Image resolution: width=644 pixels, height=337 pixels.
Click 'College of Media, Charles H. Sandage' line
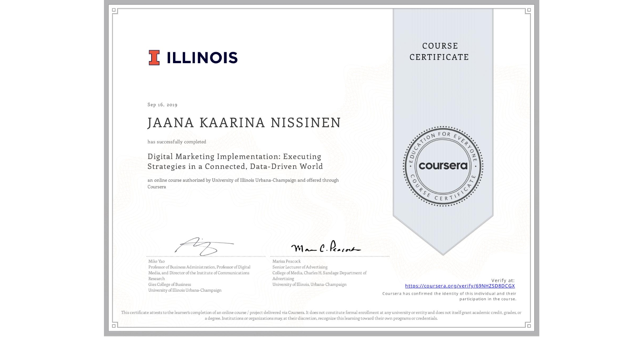point(319,273)
